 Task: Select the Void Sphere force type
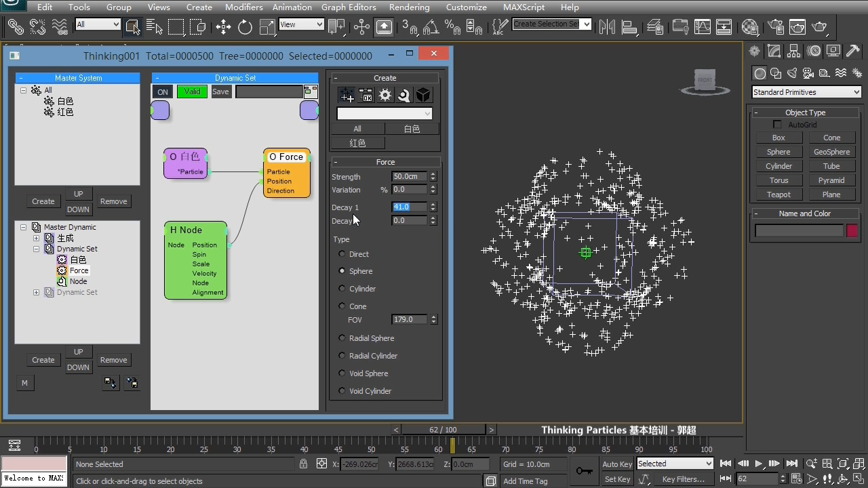click(342, 373)
